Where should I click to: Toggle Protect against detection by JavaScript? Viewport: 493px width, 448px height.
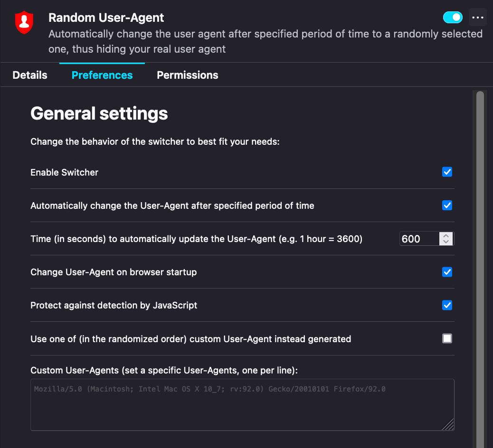[447, 305]
